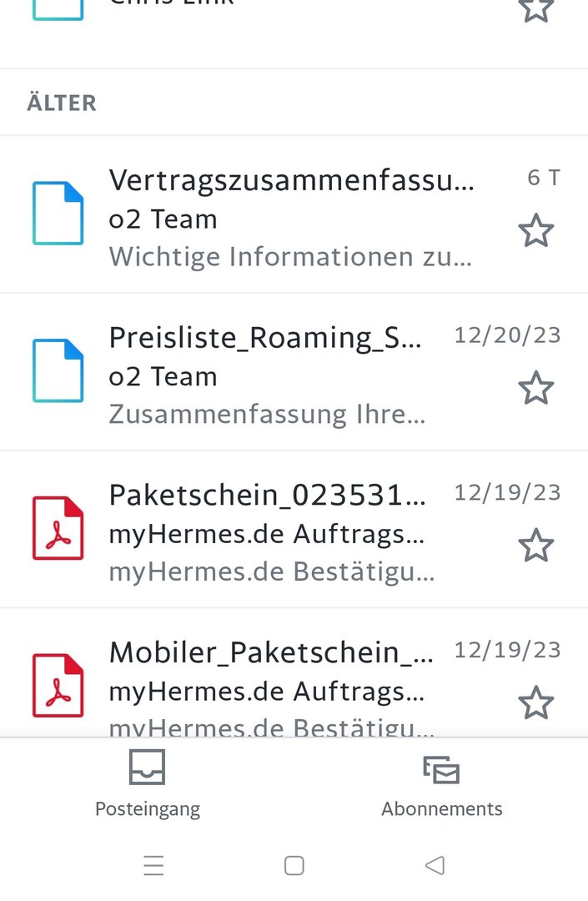
Task: Tap the Mobiler_Paketschein red PDF icon
Action: (x=58, y=686)
